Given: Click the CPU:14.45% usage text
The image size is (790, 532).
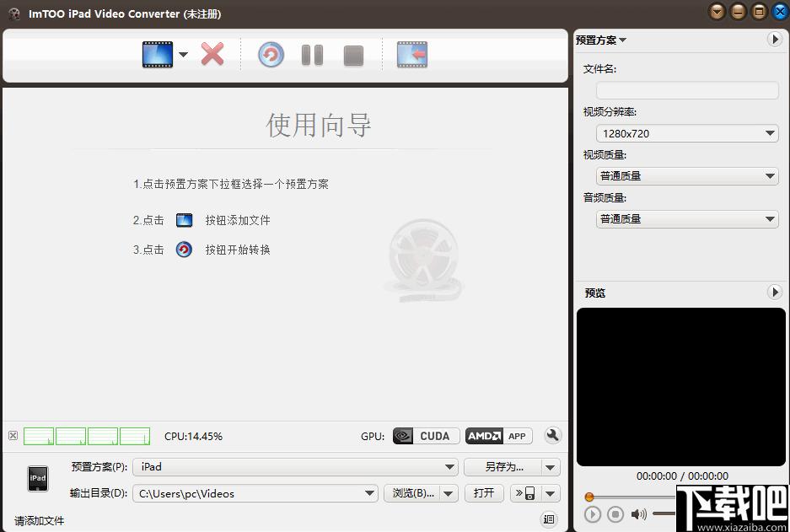Looking at the screenshot, I should pos(193,436).
